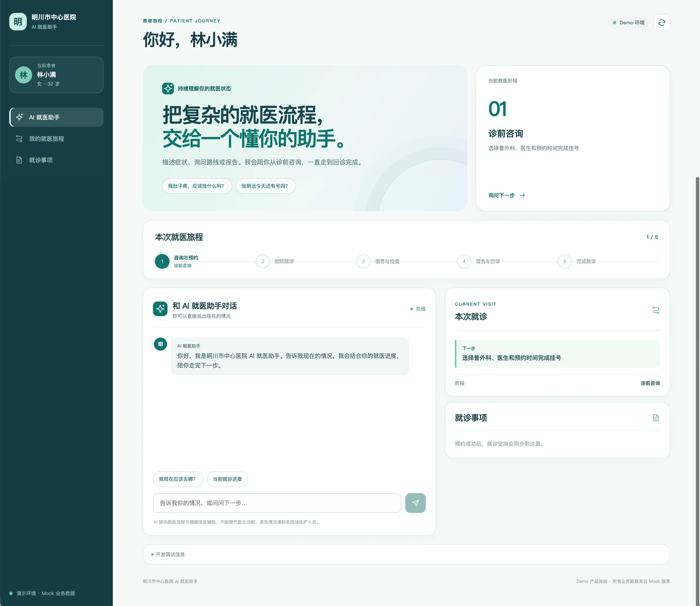
Task: Open the AI 就医助手 sidebar menu item
Action: click(56, 117)
